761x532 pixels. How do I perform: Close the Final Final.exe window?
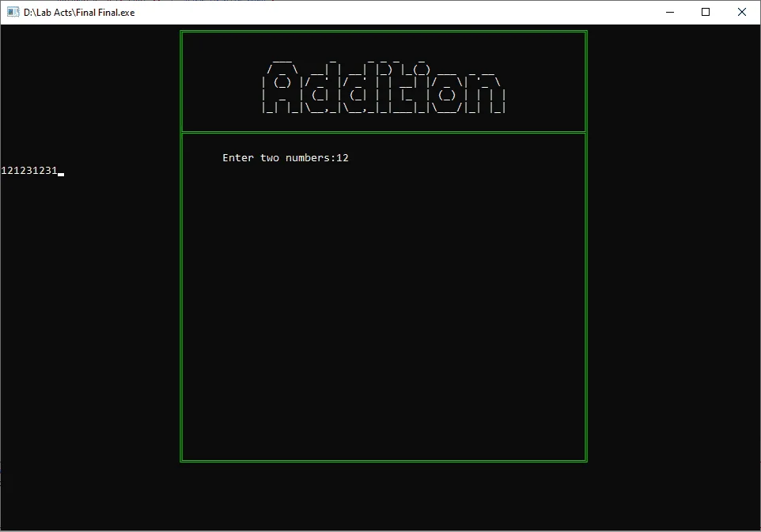click(x=741, y=12)
